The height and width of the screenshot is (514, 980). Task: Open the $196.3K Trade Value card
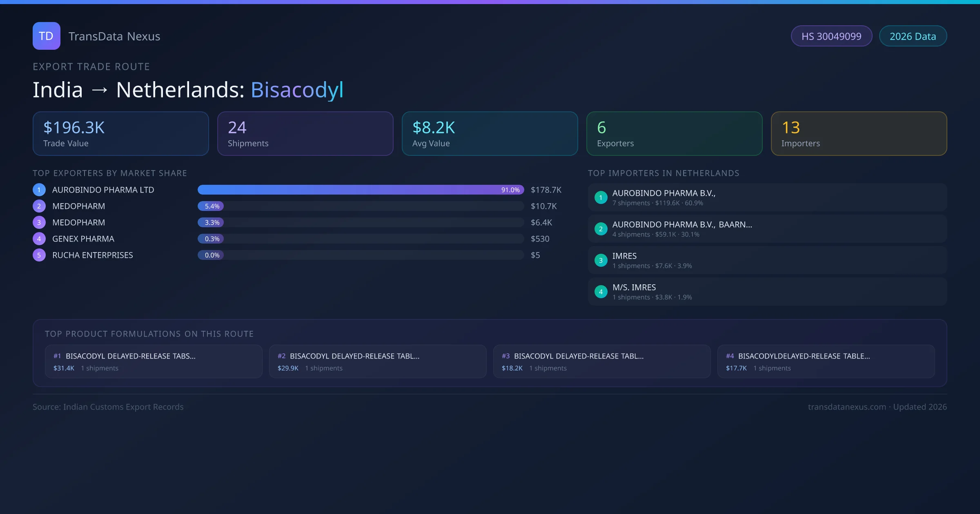pyautogui.click(x=120, y=134)
